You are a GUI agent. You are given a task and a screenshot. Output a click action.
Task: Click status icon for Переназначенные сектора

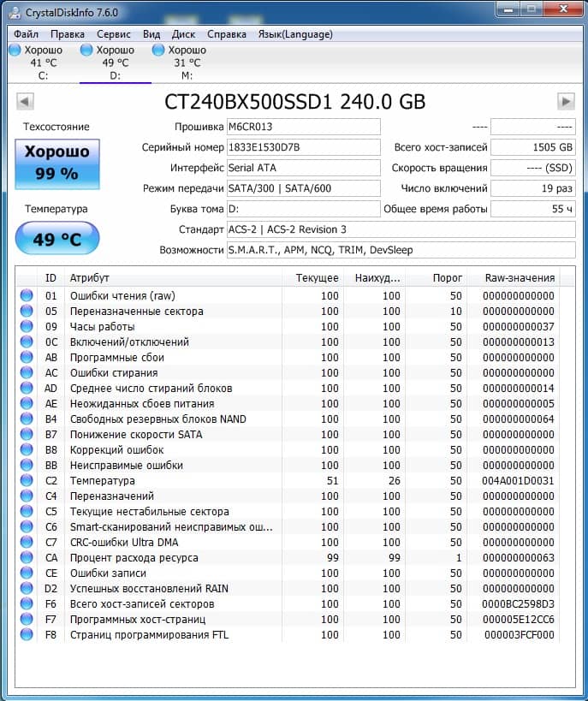coord(27,311)
